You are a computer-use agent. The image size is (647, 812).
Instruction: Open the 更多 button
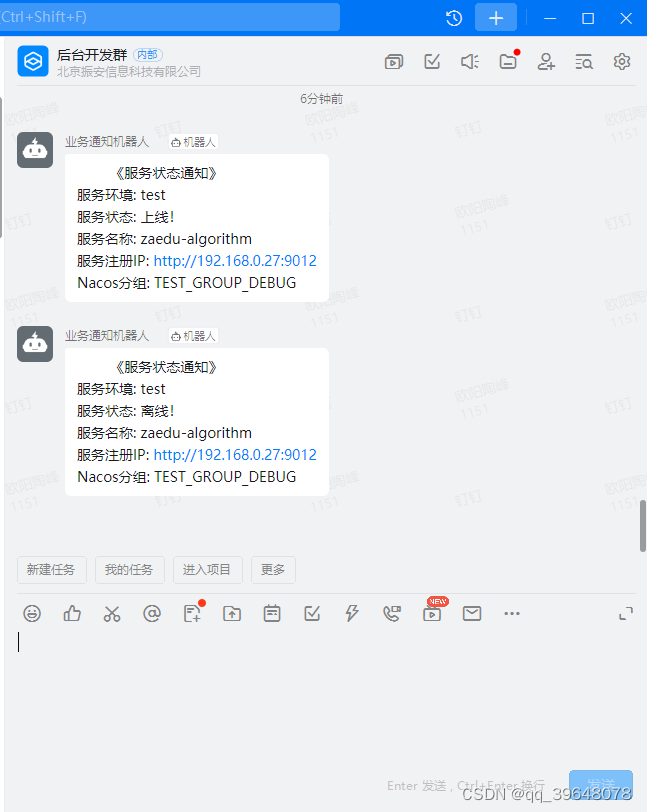point(273,570)
